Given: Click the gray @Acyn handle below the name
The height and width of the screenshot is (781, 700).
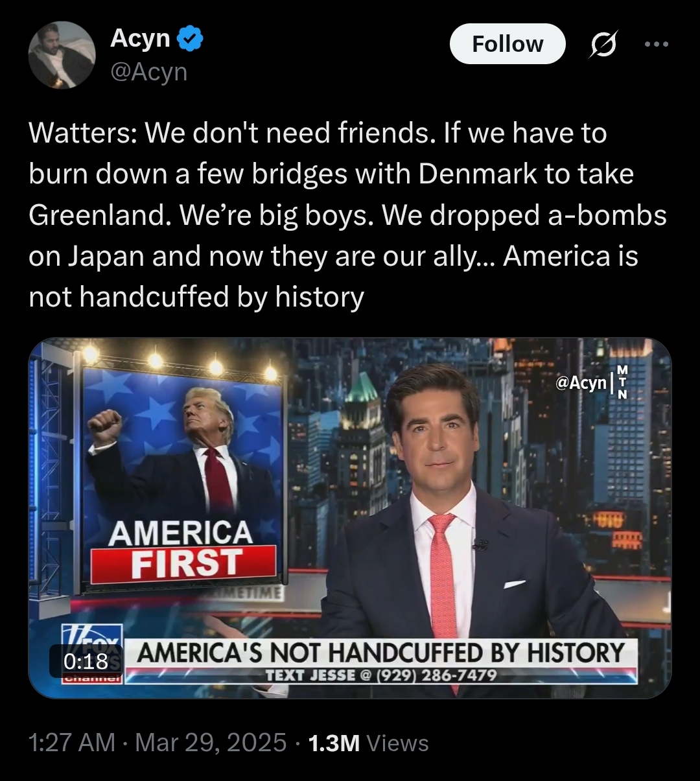Looking at the screenshot, I should [148, 71].
